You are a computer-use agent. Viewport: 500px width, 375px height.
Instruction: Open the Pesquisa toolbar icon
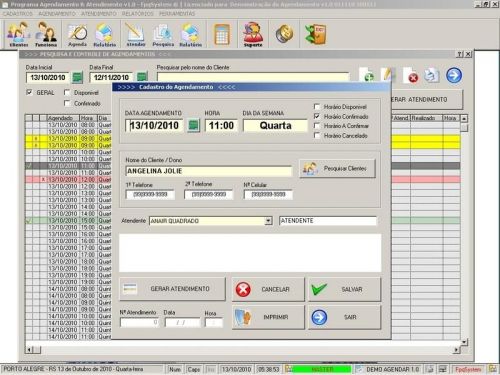click(x=163, y=34)
